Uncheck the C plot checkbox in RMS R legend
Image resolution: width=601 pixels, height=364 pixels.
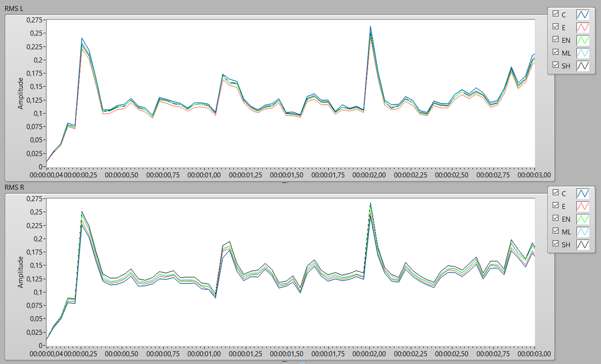(555, 193)
